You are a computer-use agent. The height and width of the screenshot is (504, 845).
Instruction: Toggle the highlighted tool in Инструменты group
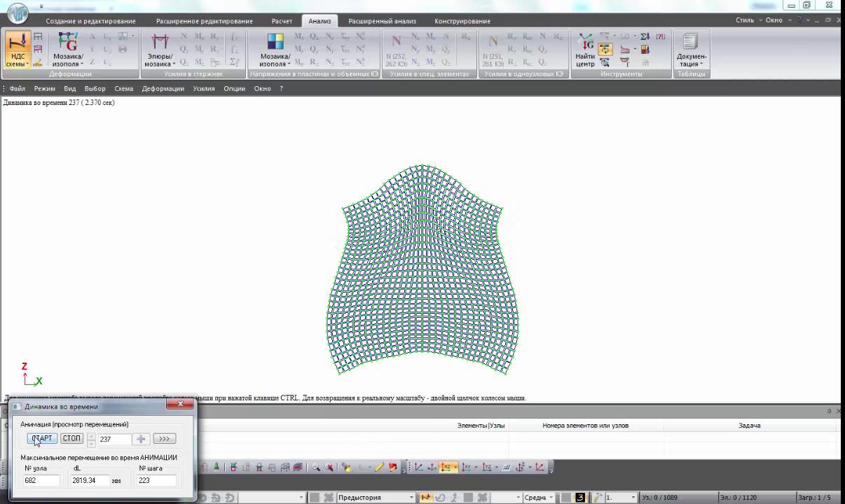tap(605, 49)
